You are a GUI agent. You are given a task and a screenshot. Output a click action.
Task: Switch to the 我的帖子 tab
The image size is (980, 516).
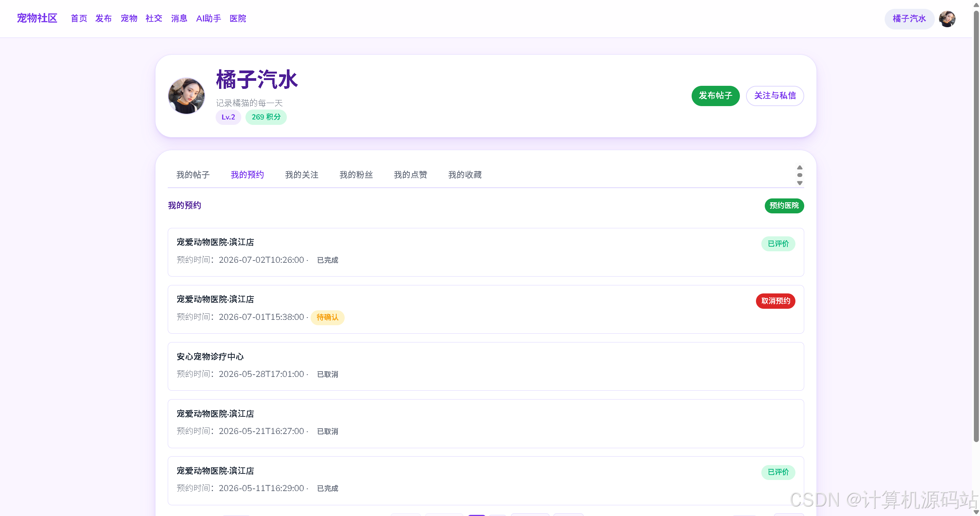(x=193, y=175)
